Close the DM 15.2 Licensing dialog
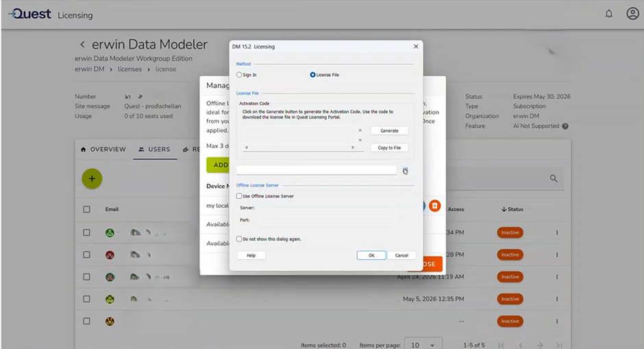644x349 pixels. pyautogui.click(x=416, y=47)
